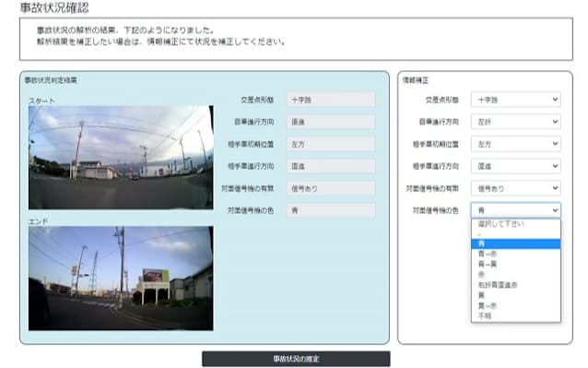Image resolution: width=588 pixels, height=368 pixels.
Task: Open the 交差点形態 dropdown in 情報補正
Action: point(515,100)
